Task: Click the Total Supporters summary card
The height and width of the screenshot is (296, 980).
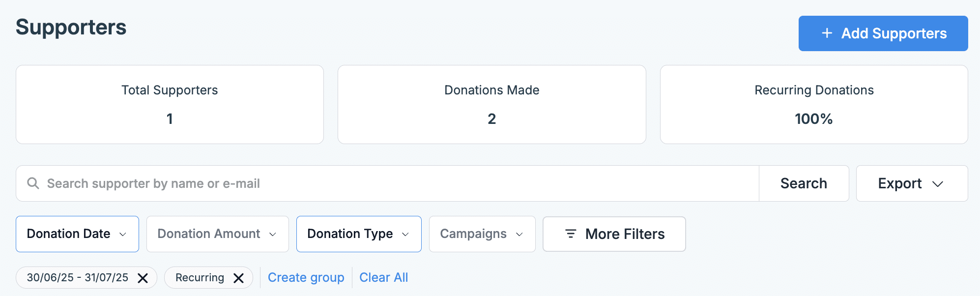Action: [x=170, y=104]
